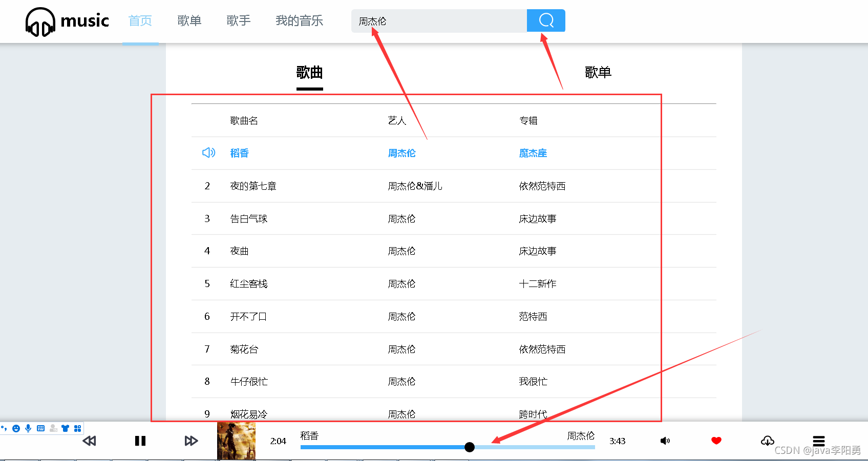Viewport: 868px width, 461px height.
Task: Click the elapsed time 2:04
Action: pyautogui.click(x=278, y=441)
